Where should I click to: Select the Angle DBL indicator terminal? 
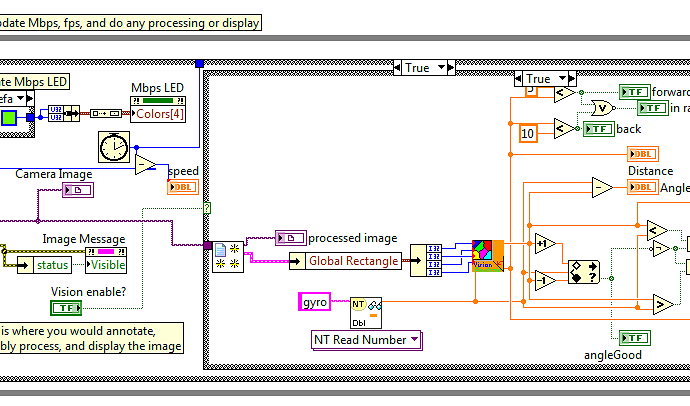[x=643, y=187]
